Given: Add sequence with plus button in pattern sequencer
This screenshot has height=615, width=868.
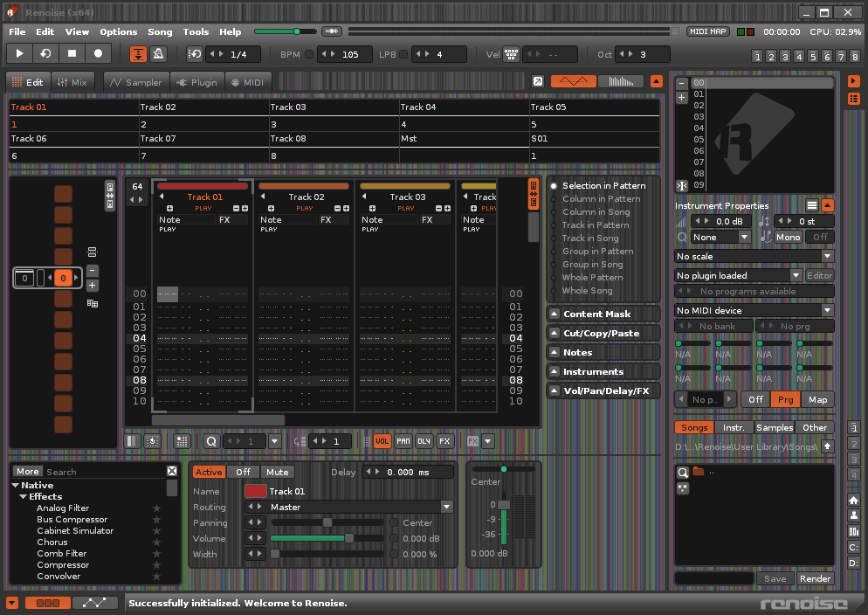Looking at the screenshot, I should pos(93,286).
